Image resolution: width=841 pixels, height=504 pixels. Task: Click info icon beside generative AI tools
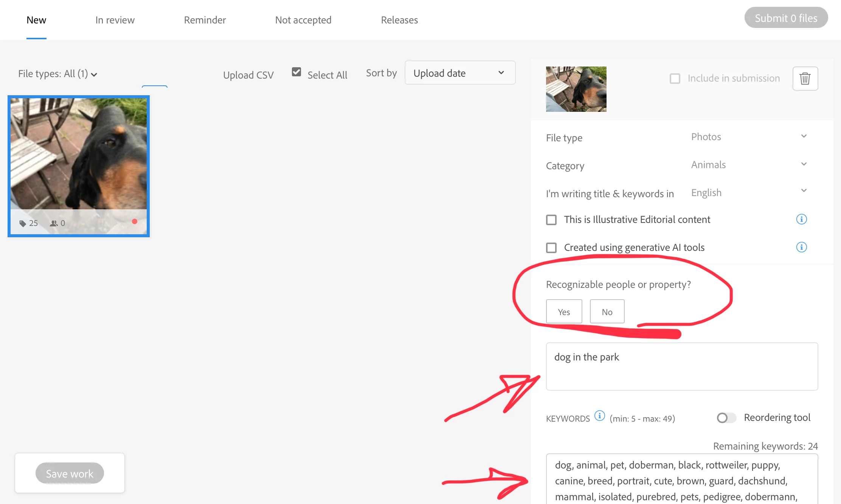coord(801,247)
